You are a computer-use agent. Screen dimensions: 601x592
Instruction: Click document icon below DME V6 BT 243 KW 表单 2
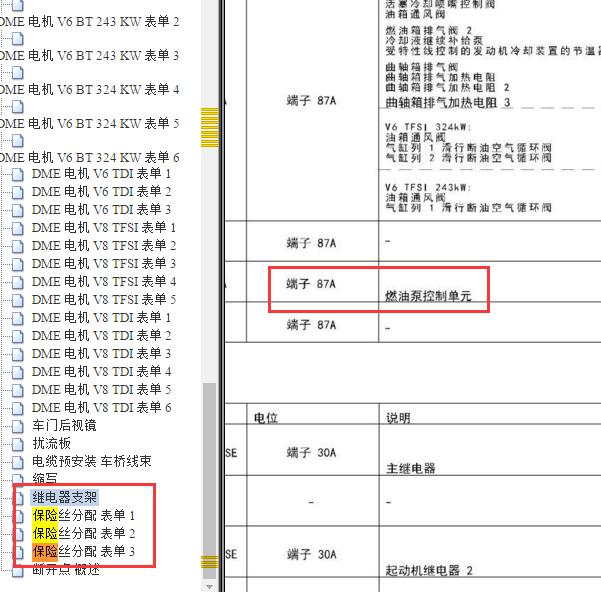tap(18, 38)
